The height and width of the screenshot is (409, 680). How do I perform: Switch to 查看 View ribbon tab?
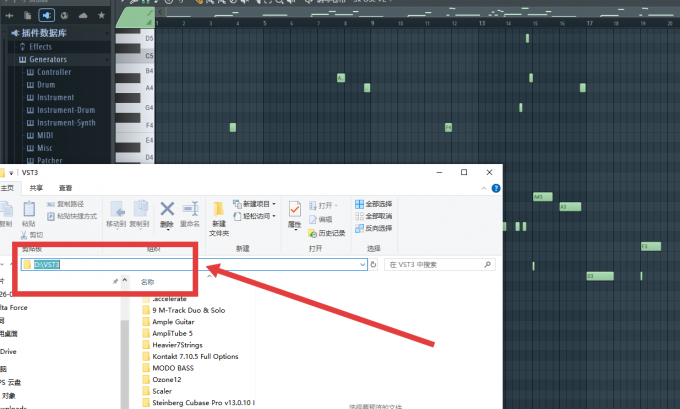pos(65,188)
